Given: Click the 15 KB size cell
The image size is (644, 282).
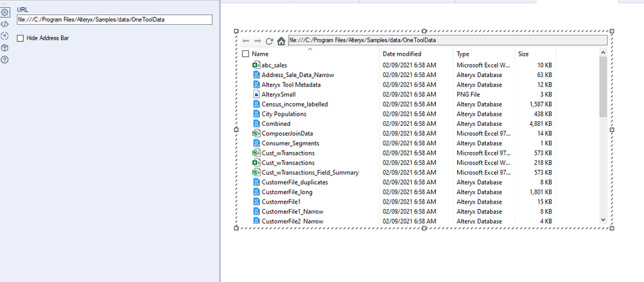Looking at the screenshot, I should pyautogui.click(x=545, y=202).
